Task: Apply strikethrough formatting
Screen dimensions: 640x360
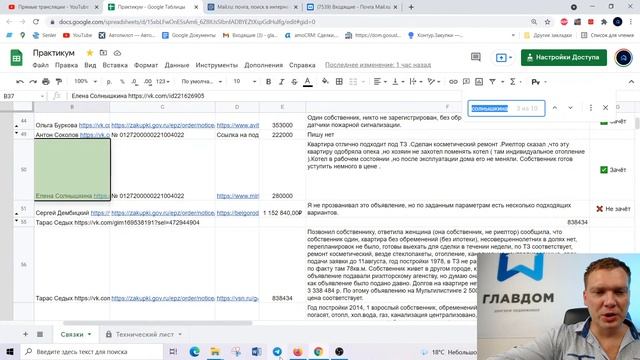Action: click(294, 82)
